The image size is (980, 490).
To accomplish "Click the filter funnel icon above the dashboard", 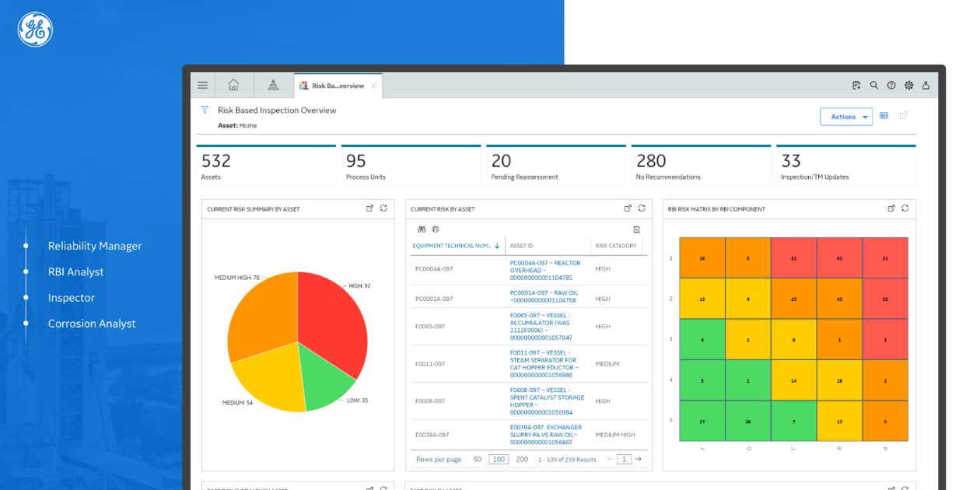I will click(x=205, y=110).
